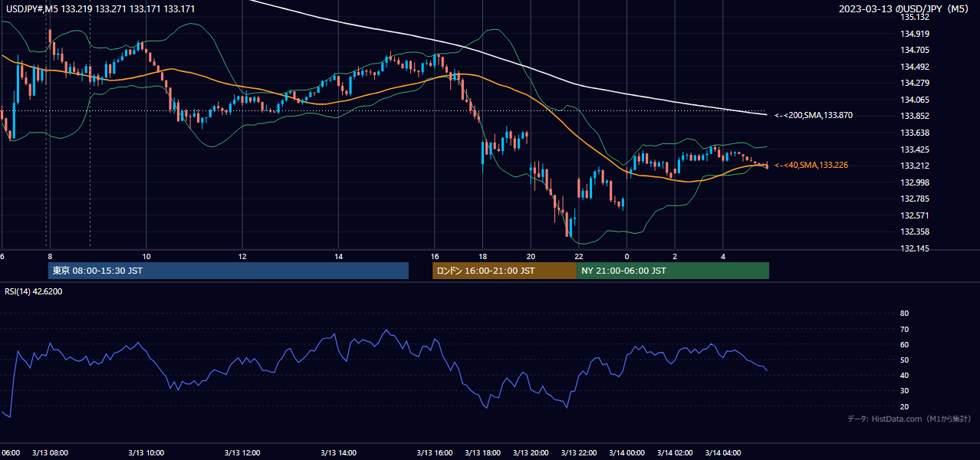Click hour label 18 on price chart axis
This screenshot has width=980, height=460.
click(482, 256)
